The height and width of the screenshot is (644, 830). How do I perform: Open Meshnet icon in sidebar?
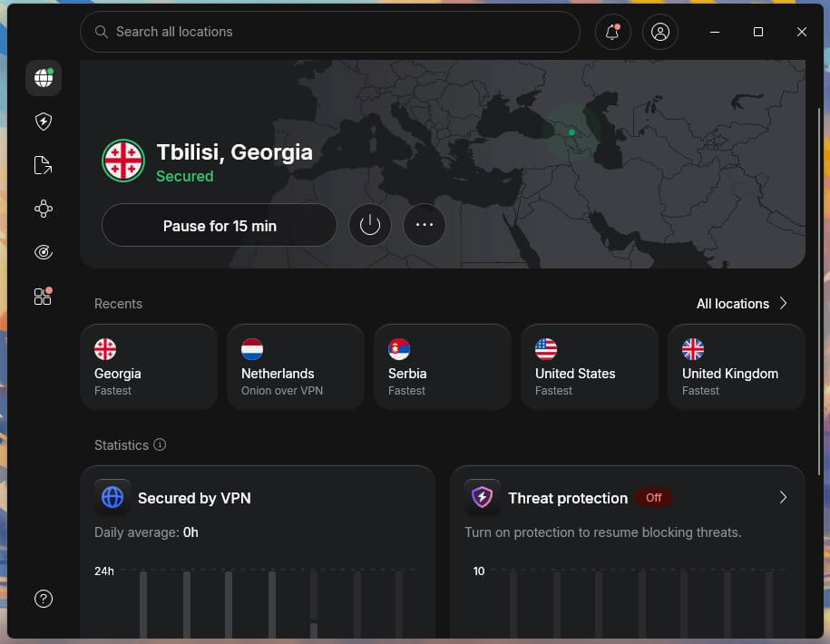44,209
